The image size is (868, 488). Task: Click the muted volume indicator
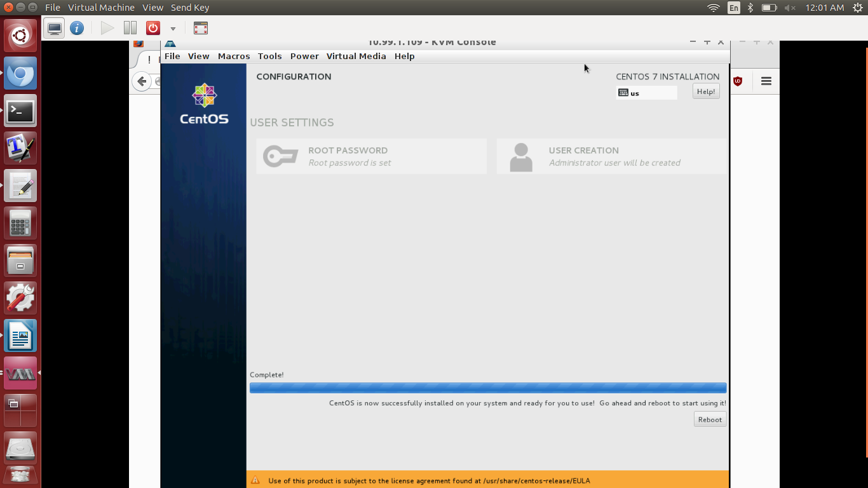pos(790,8)
